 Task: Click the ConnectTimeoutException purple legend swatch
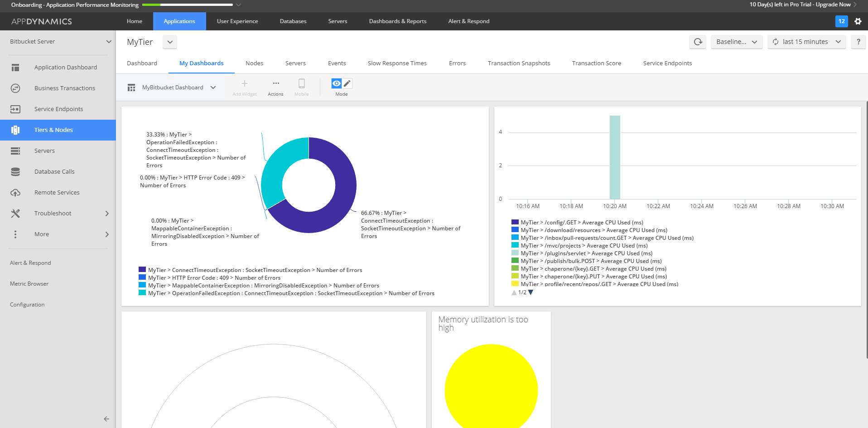point(142,270)
